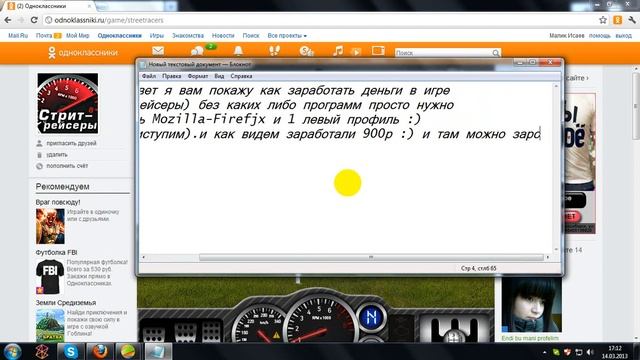Screen dimensions: 640x360
Task: Click neutral N gear indicator in game
Action: click(372, 317)
